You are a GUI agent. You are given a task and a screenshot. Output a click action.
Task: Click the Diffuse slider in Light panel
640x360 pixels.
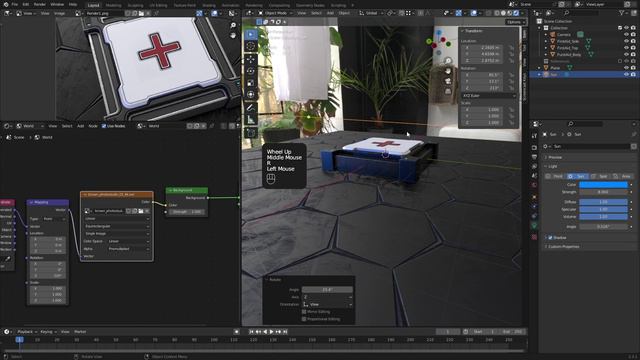[603, 202]
